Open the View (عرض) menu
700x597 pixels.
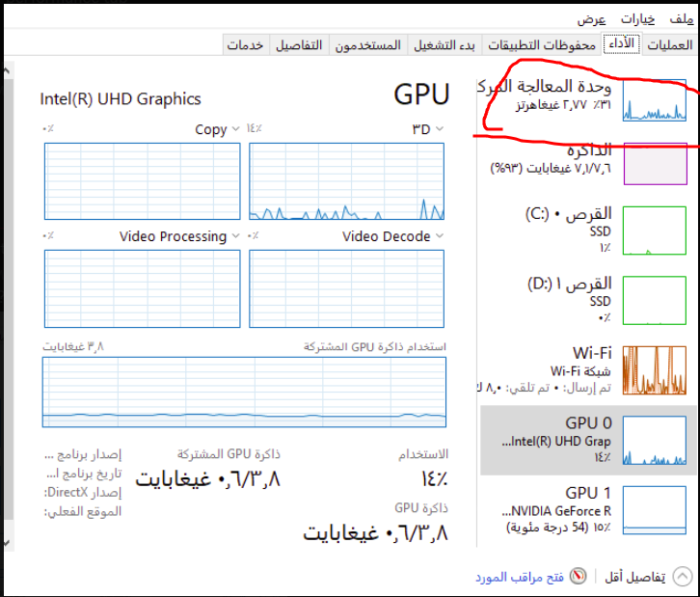pyautogui.click(x=591, y=19)
